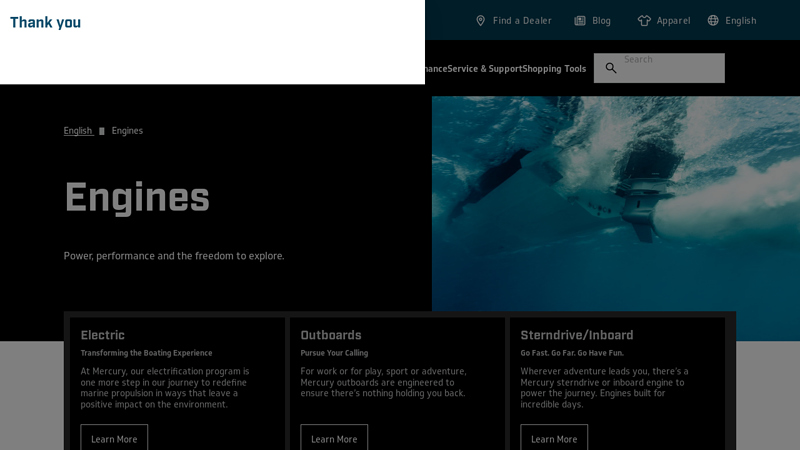Image resolution: width=800 pixels, height=450 pixels.
Task: Select the Engines breadcrumb text
Action: click(x=127, y=131)
